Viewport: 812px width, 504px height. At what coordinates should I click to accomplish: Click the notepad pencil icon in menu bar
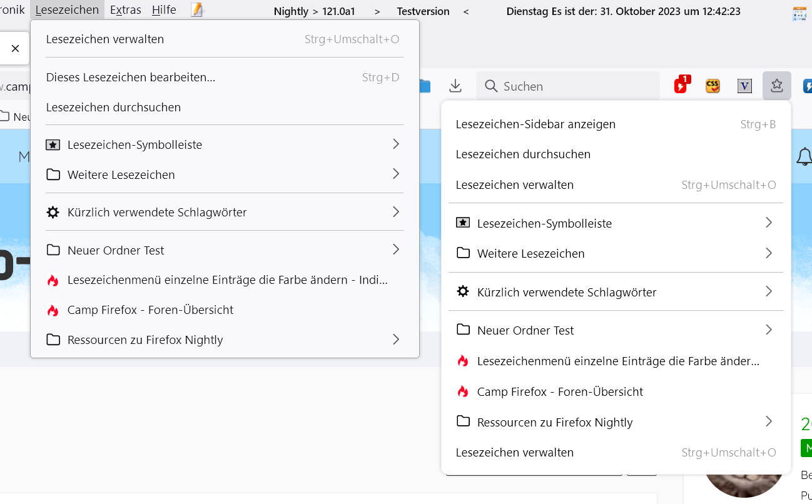click(198, 10)
